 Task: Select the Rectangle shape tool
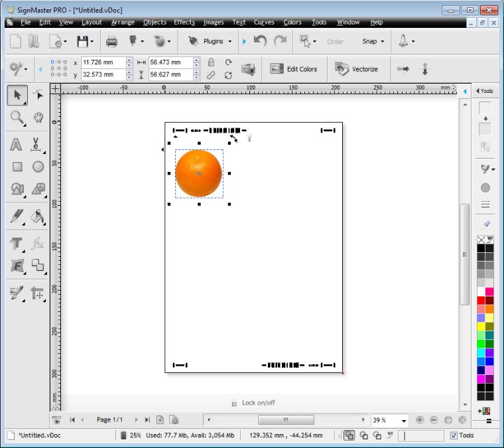(17, 167)
